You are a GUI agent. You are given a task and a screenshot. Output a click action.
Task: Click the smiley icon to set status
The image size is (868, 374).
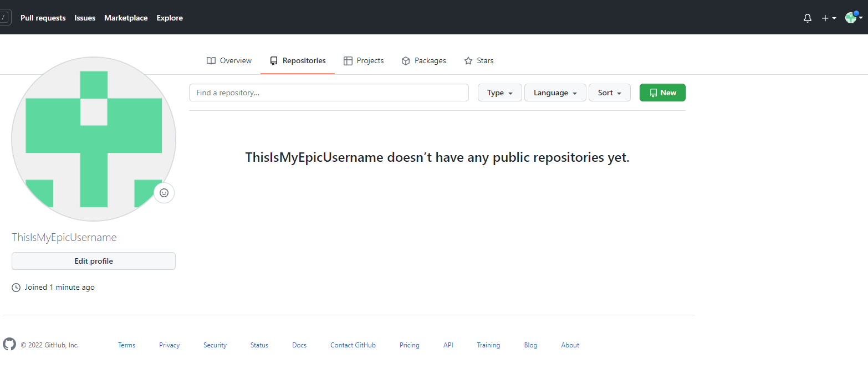[164, 193]
